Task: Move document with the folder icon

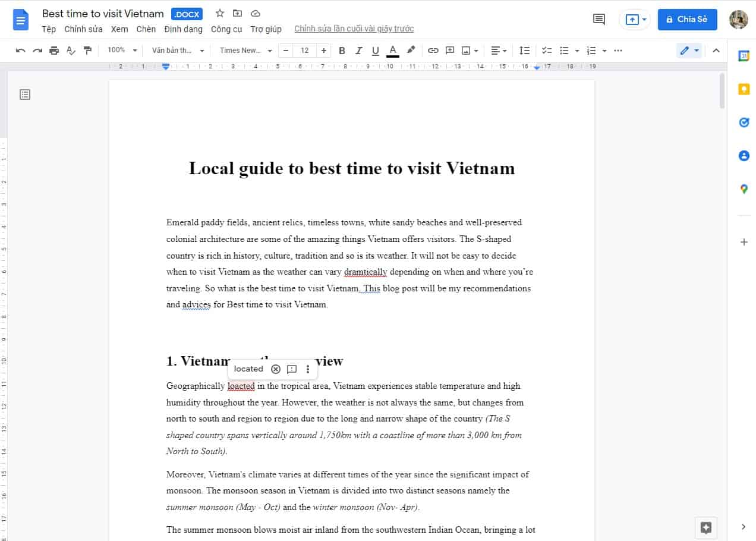Action: (x=237, y=13)
